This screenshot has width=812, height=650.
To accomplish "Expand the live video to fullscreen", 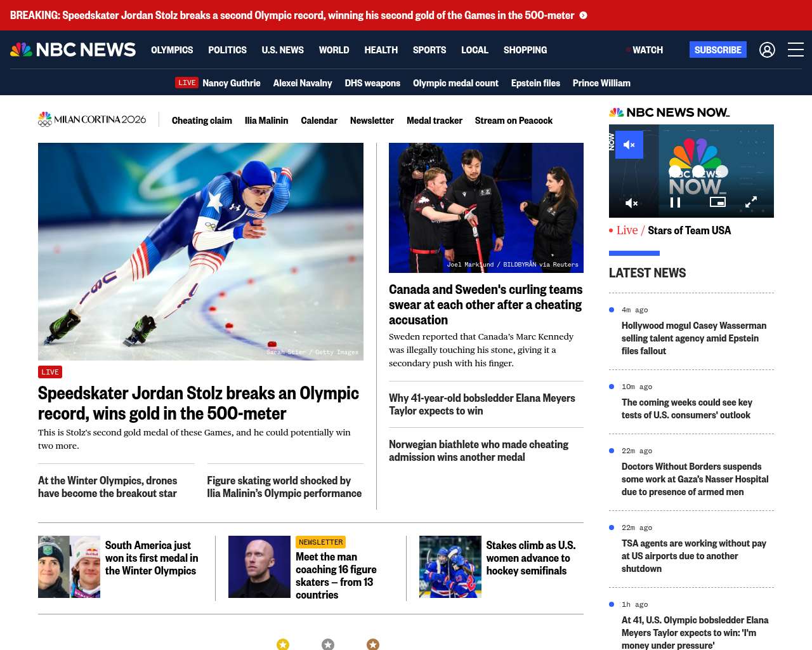I will (751, 202).
